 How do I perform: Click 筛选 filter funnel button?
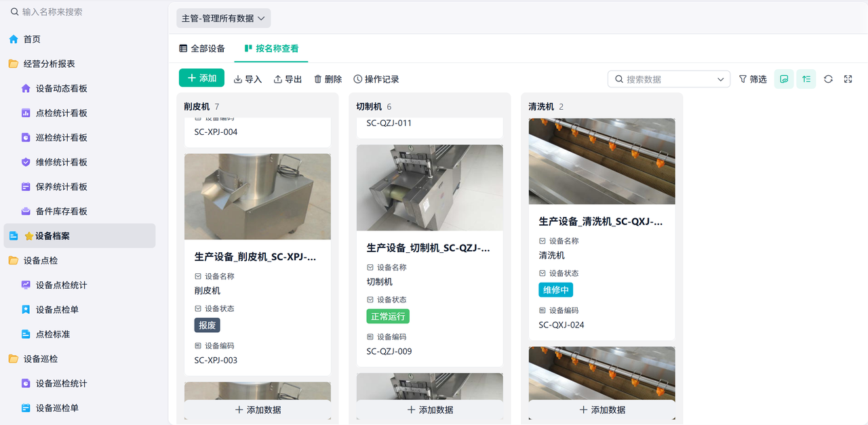click(753, 79)
